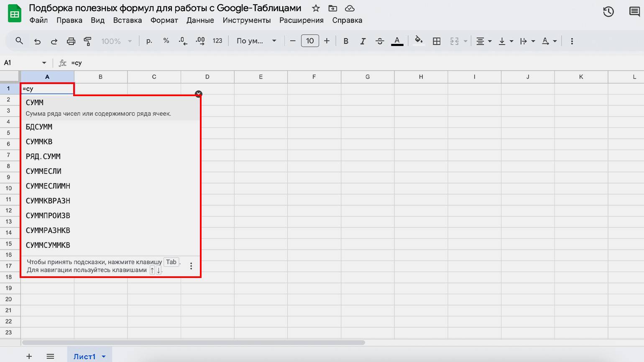644x362 pixels.
Task: Open suggestion box options (three dots)
Action: point(191,266)
